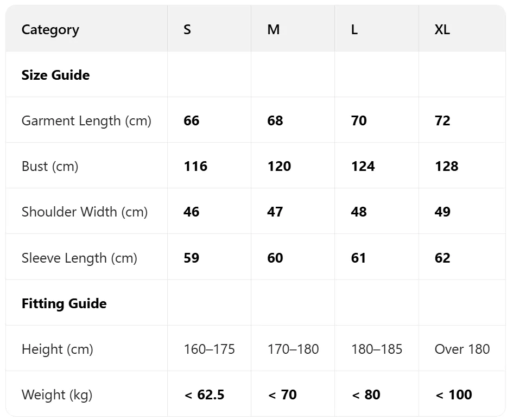Select the XL size column header
The image size is (507, 420).
click(442, 30)
